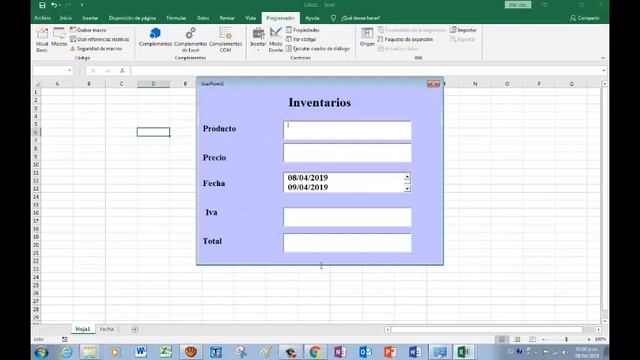The height and width of the screenshot is (360, 640).
Task: Toggle Modo Diseño
Action: pyautogui.click(x=276, y=40)
